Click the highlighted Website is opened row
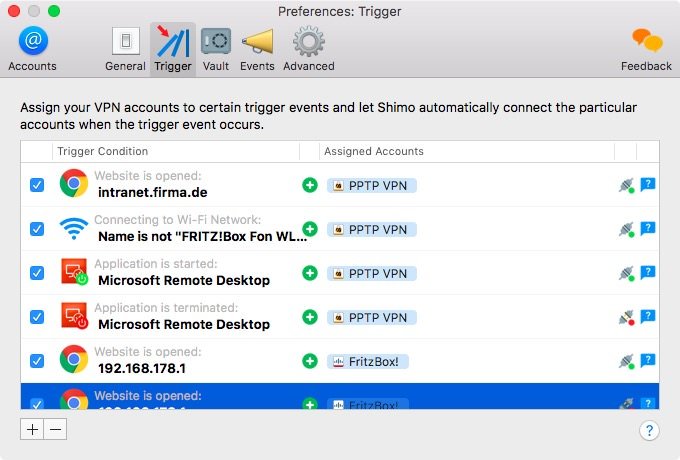 (x=340, y=396)
